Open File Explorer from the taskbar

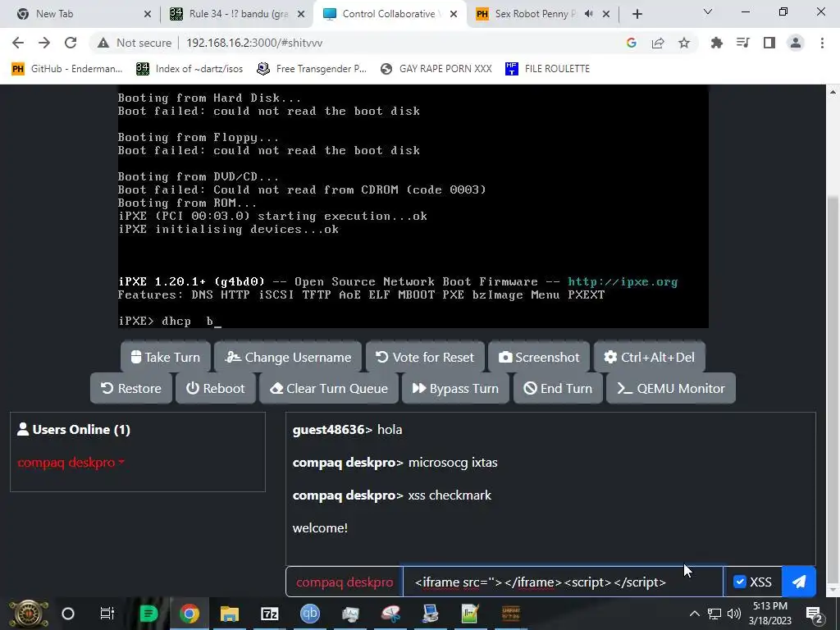pos(230,614)
